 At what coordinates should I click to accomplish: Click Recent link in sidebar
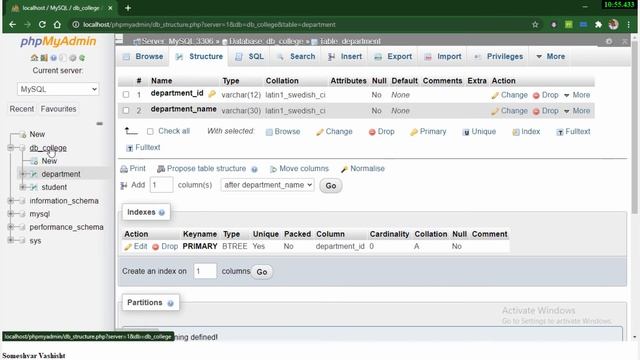click(x=22, y=109)
